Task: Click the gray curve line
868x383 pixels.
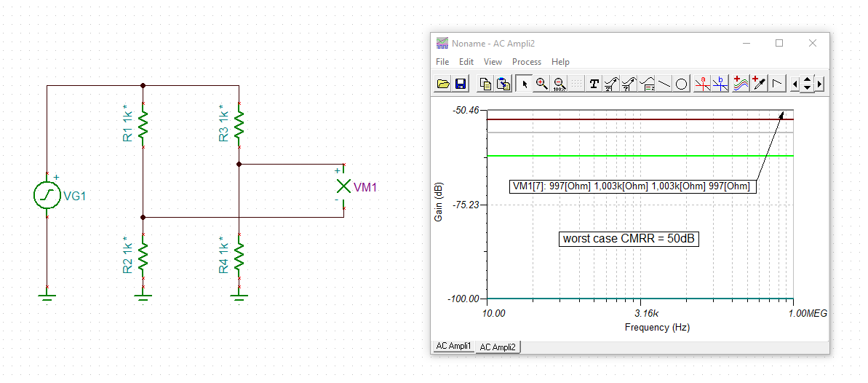Action: tap(640, 133)
